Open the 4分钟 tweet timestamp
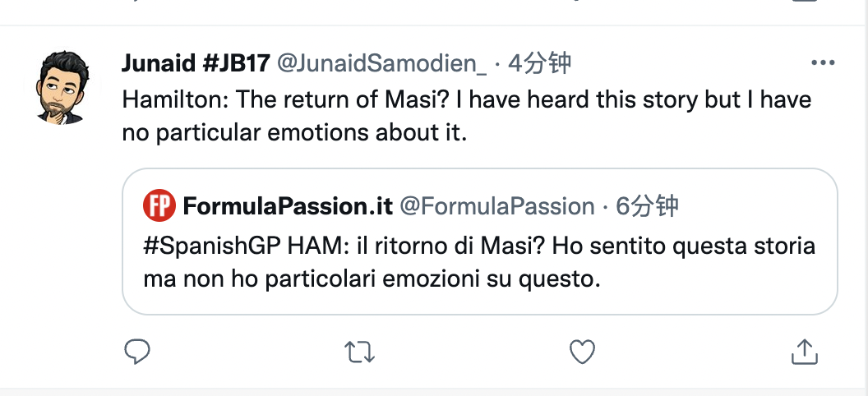 pos(539,64)
